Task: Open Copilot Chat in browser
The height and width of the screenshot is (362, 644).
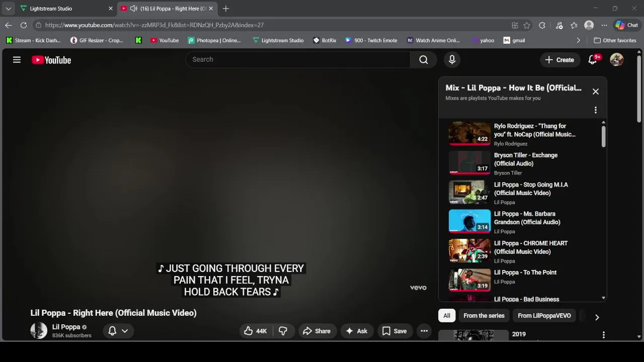Action: 627,25
